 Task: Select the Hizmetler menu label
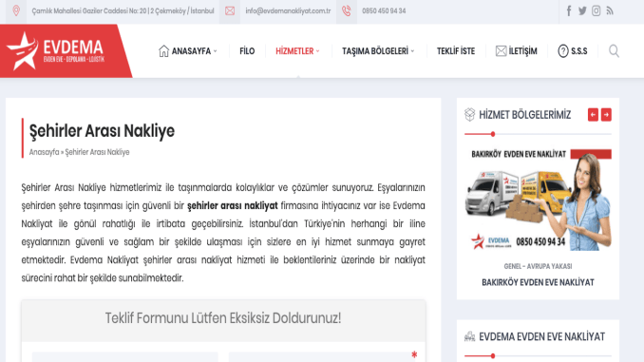[294, 51]
